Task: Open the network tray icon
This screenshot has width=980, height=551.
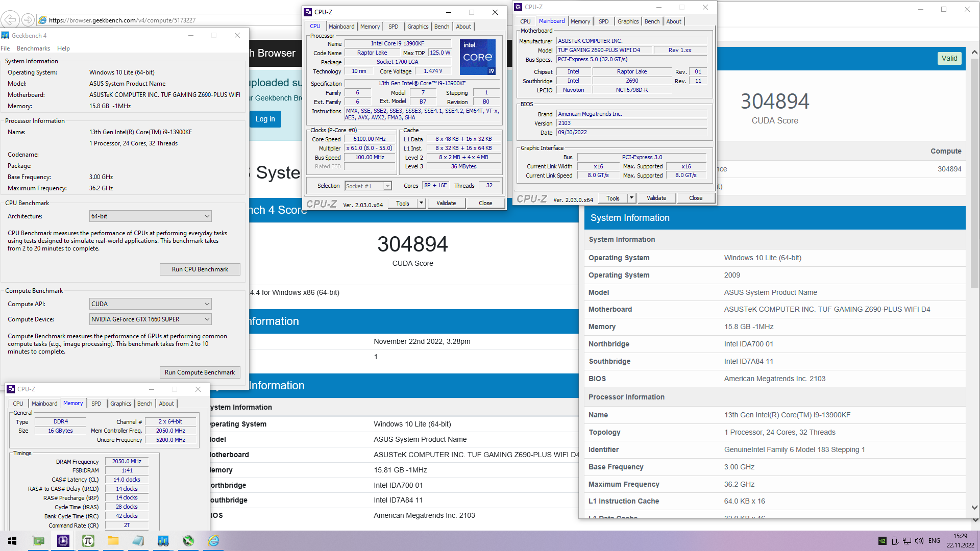Action: (907, 541)
